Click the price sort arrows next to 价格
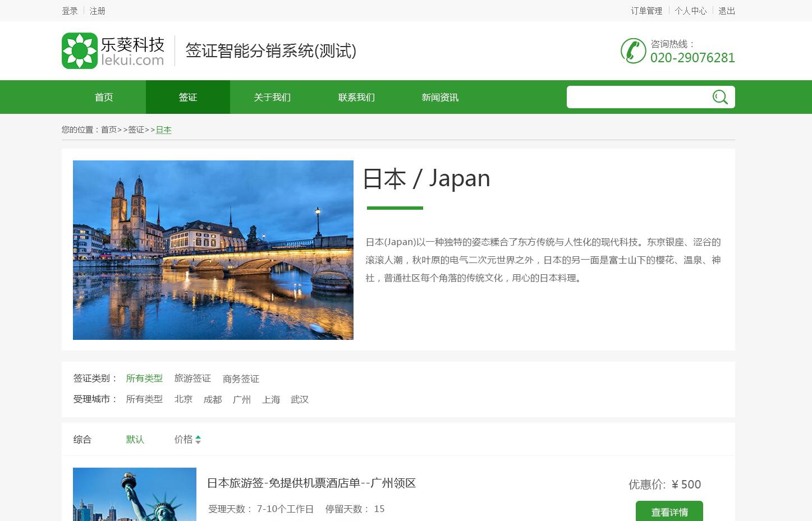 tap(198, 439)
